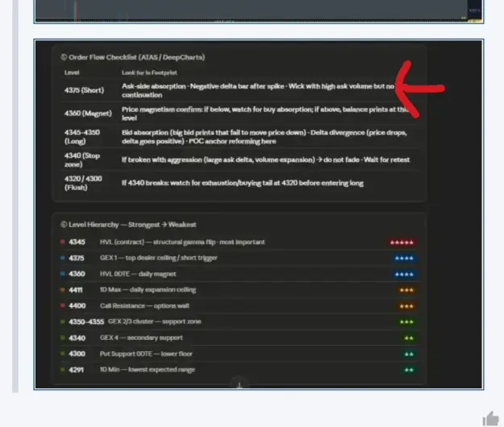Click the thumbs-up like icon
Image resolution: width=504 pixels, height=427 pixels.
pyautogui.click(x=491, y=419)
